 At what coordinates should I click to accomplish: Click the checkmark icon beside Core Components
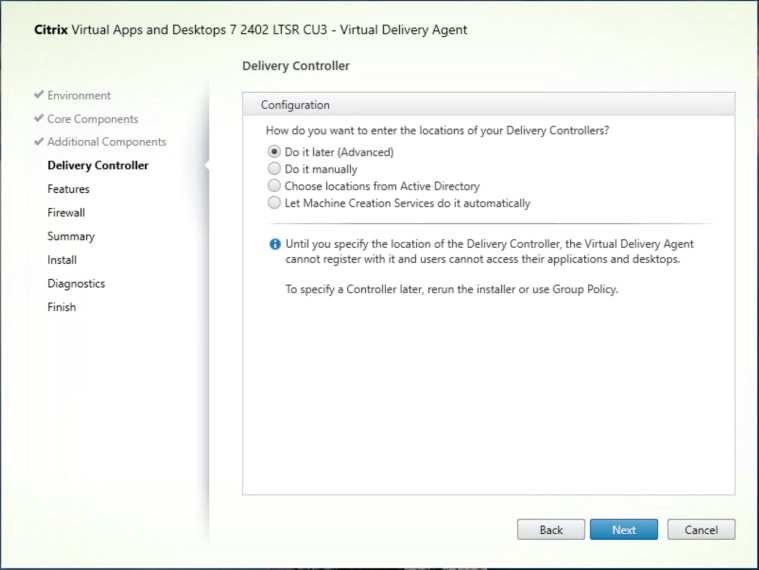click(39, 118)
